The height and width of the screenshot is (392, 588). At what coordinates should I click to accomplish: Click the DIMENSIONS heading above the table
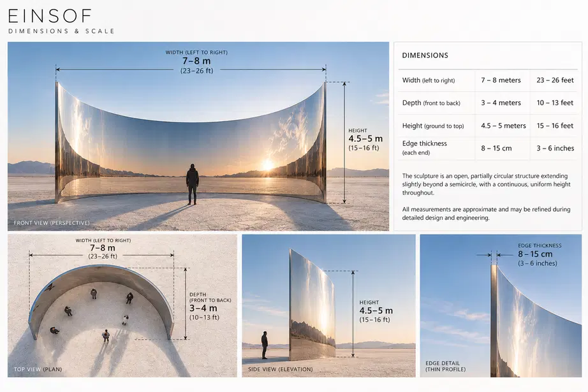[425, 55]
